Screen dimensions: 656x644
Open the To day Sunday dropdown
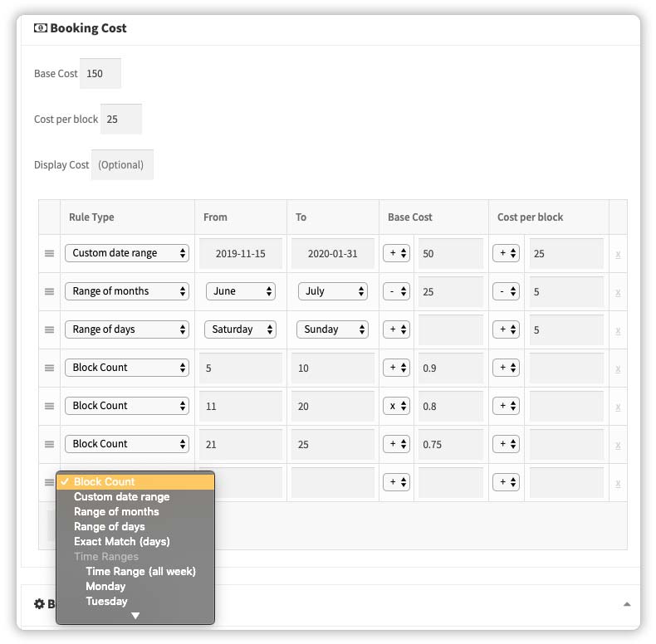pos(333,329)
